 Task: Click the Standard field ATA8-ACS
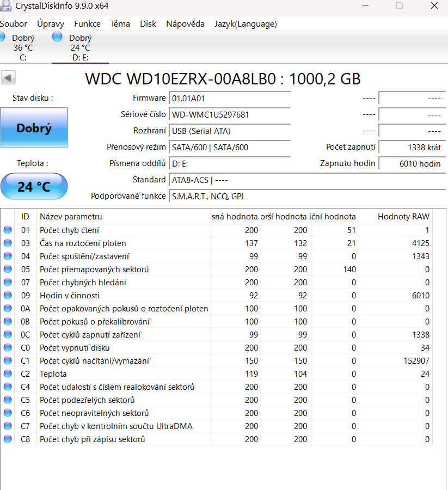coord(308,180)
